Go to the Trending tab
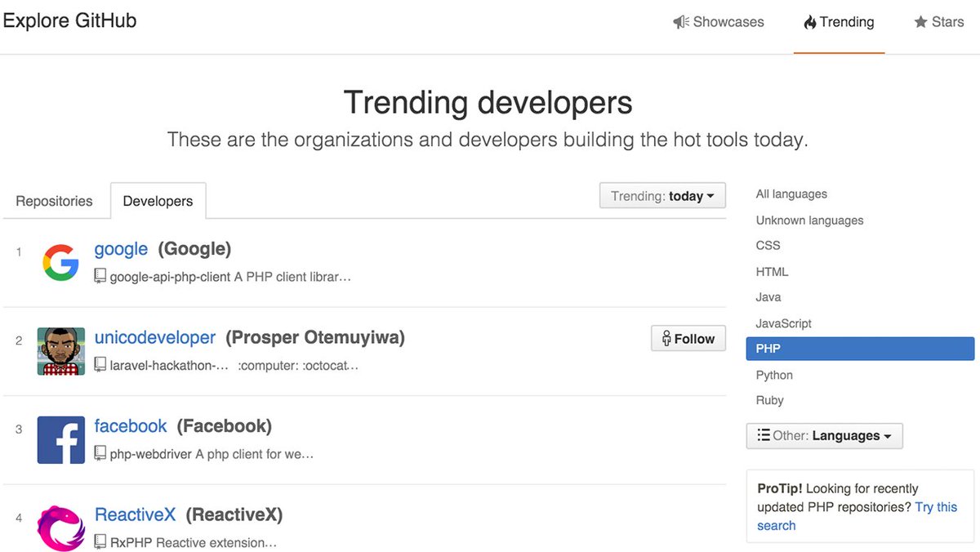Screen dimensions: 980x552 [839, 22]
